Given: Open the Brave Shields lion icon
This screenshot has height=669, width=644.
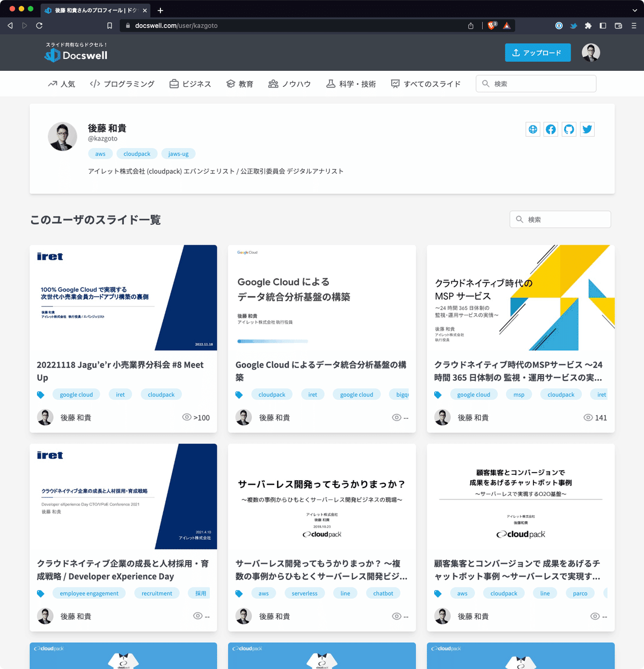Looking at the screenshot, I should click(492, 25).
